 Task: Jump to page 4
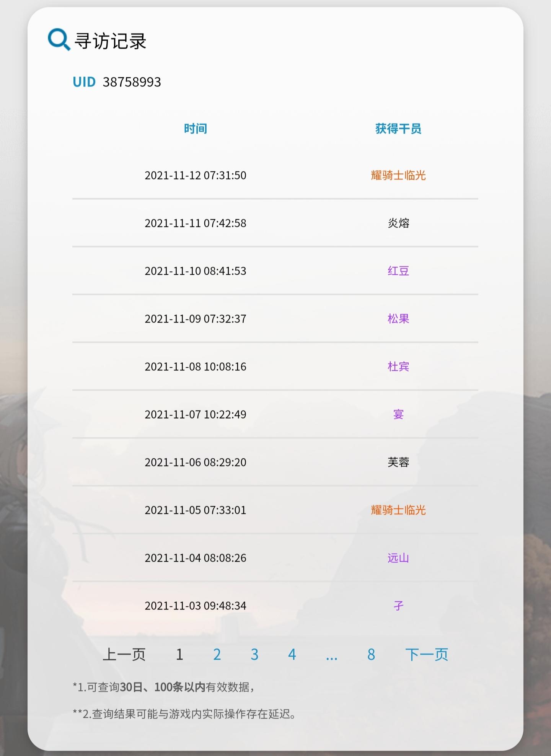click(292, 654)
